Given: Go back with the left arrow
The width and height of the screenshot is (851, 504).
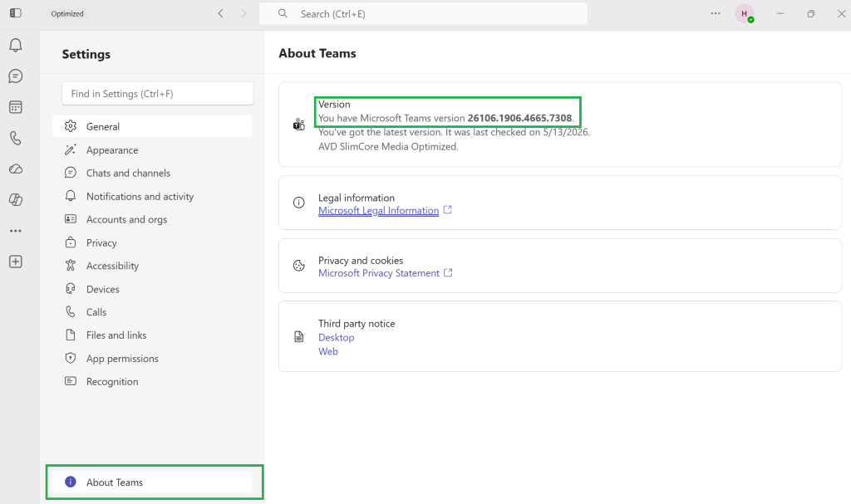Looking at the screenshot, I should (220, 13).
